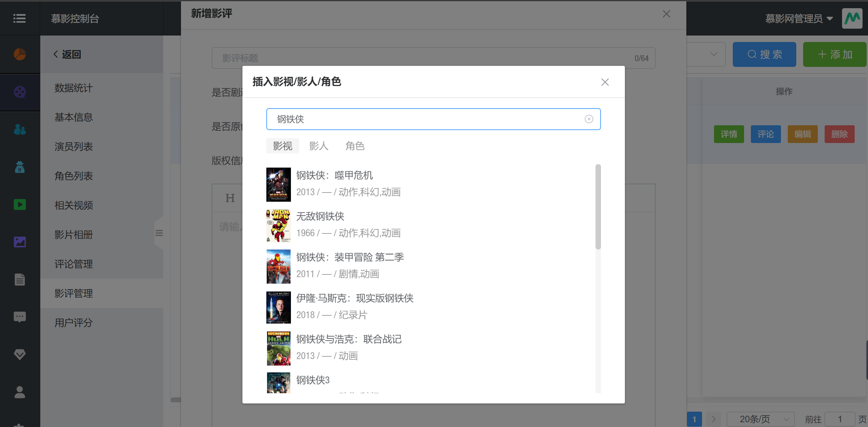Image resolution: width=868 pixels, height=427 pixels.
Task: Click the admin avatar logo
Action: point(852,18)
